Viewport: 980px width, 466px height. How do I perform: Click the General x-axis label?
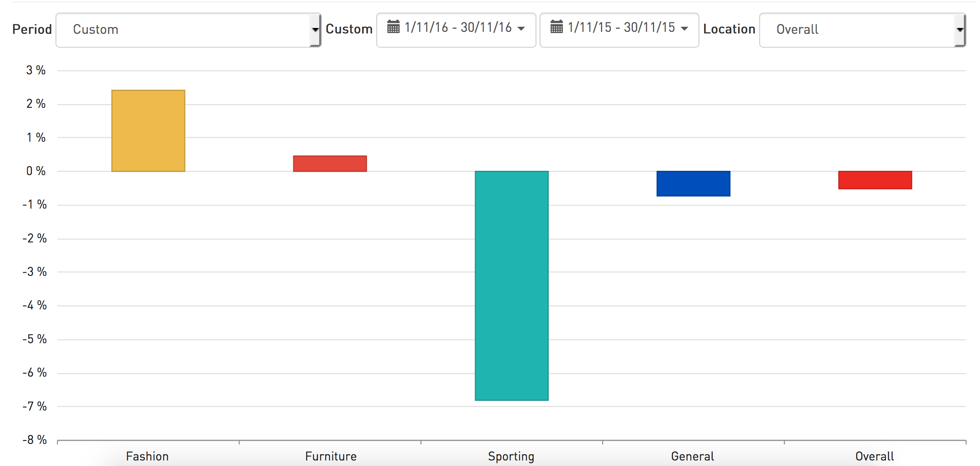pyautogui.click(x=692, y=456)
